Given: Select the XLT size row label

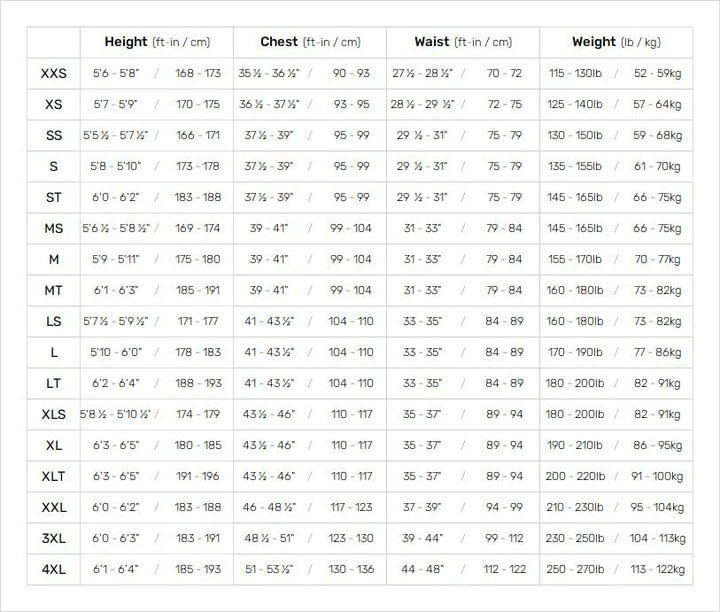Looking at the screenshot, I should (x=54, y=476).
